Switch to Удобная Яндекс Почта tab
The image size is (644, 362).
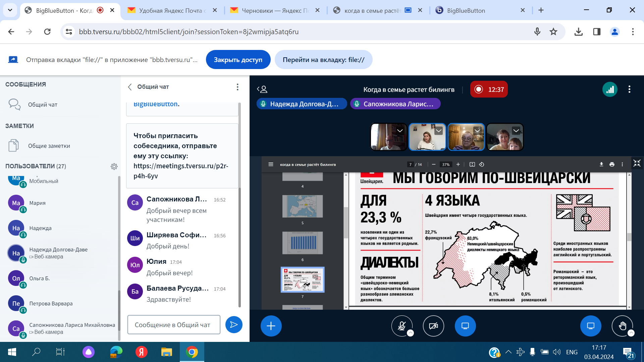pos(172,10)
